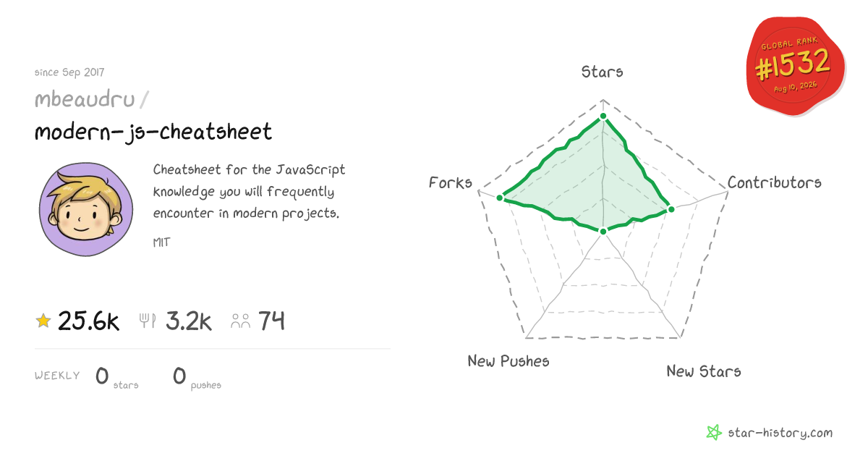Select the New Stars axis label
Screen dimensions: 868x456
click(x=704, y=371)
